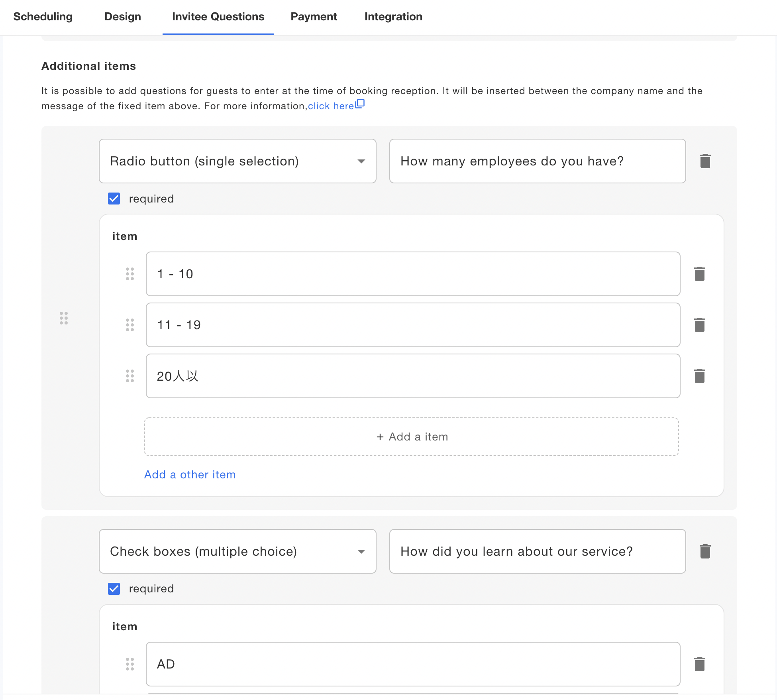The height and width of the screenshot is (700, 777).
Task: Delete the employees question via trash icon
Action: [x=705, y=161]
